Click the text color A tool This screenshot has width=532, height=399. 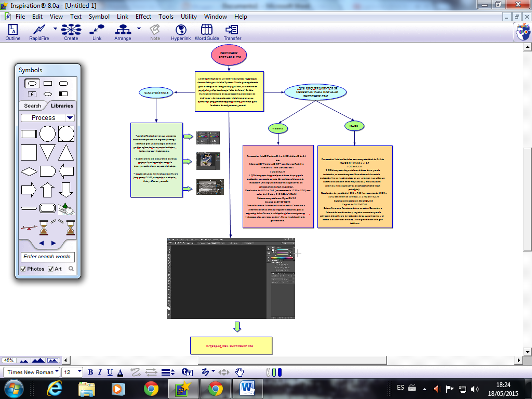120,373
